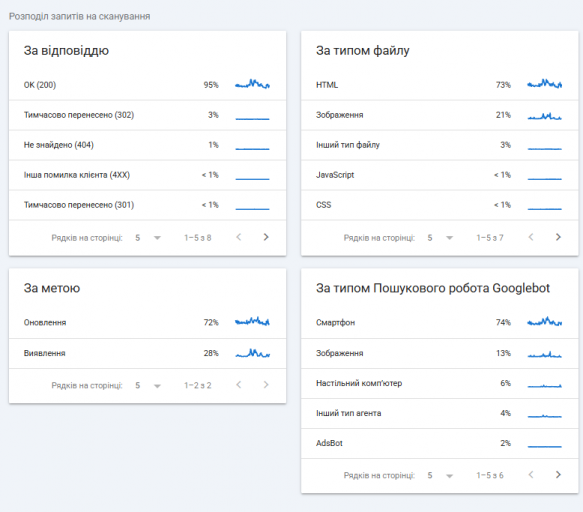Click the sparkline chart for Оновлення
Image resolution: width=583 pixels, height=512 pixels.
tap(252, 321)
